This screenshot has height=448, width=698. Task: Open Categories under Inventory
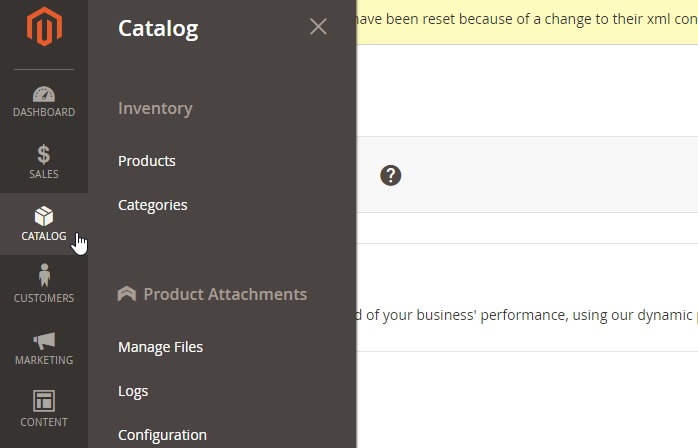152,205
